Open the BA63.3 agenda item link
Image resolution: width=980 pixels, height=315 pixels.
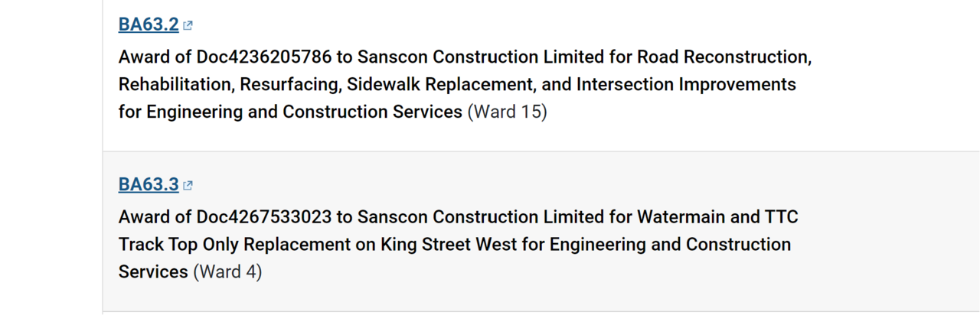click(148, 184)
